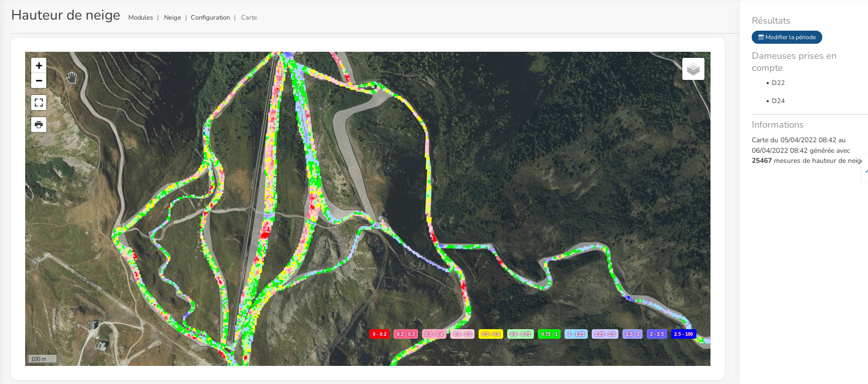This screenshot has width=868, height=384.
Task: Select the Carte breadcrumb item
Action: pos(249,18)
